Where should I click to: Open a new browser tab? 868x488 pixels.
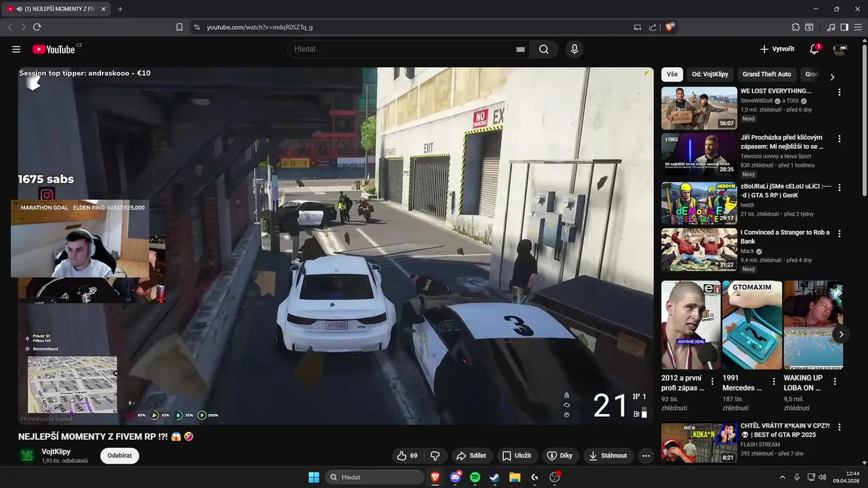coord(120,9)
